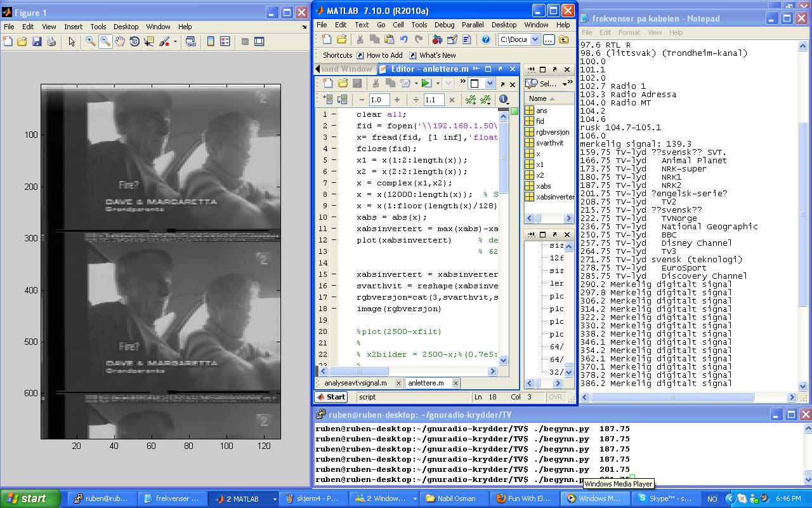Toggle the Data Cursor tool
The image size is (812, 508).
[149, 41]
